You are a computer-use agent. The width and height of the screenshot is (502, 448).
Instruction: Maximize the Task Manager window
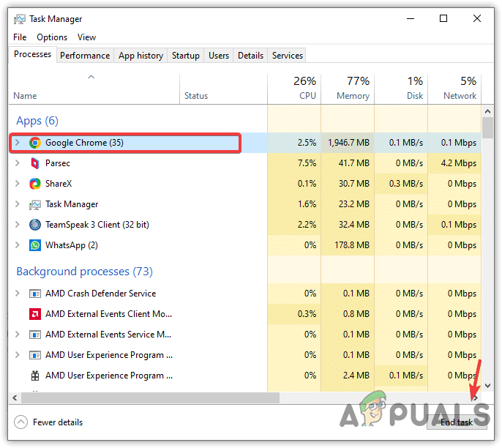point(443,18)
